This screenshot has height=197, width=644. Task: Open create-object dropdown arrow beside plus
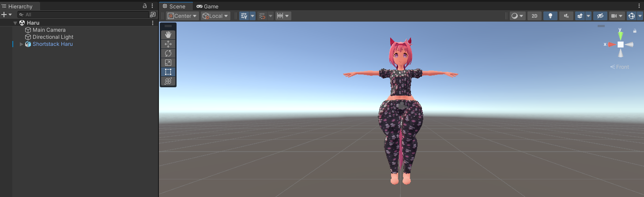click(10, 15)
